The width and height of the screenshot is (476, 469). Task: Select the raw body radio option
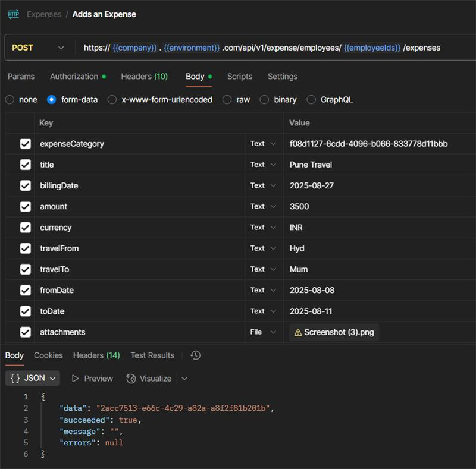click(x=227, y=100)
